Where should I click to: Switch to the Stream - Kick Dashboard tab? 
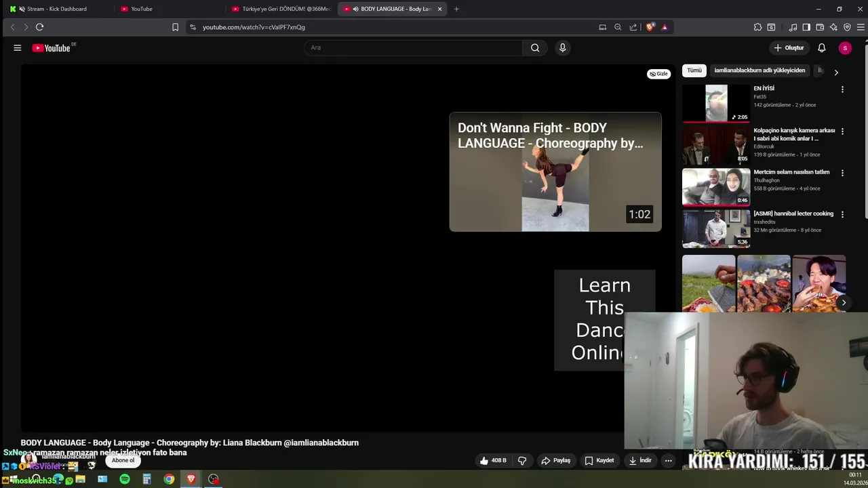click(57, 9)
